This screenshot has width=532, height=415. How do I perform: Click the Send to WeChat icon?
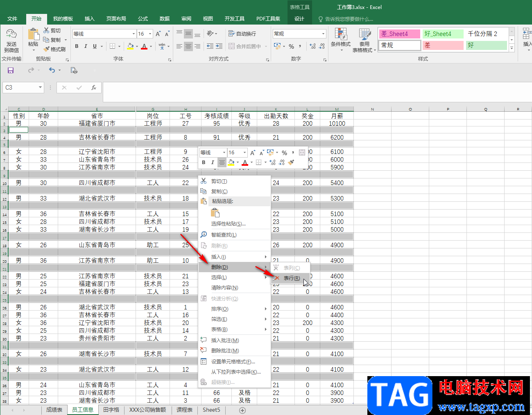(x=11, y=34)
